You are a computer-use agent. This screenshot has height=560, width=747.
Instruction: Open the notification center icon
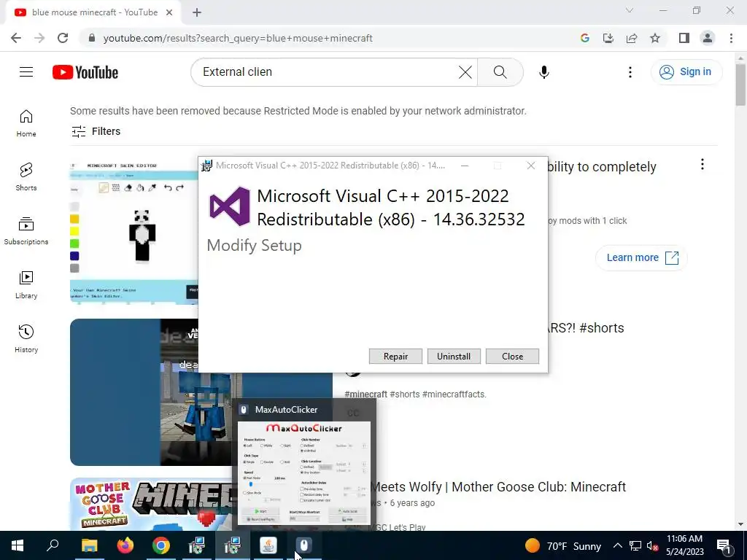[x=724, y=546]
